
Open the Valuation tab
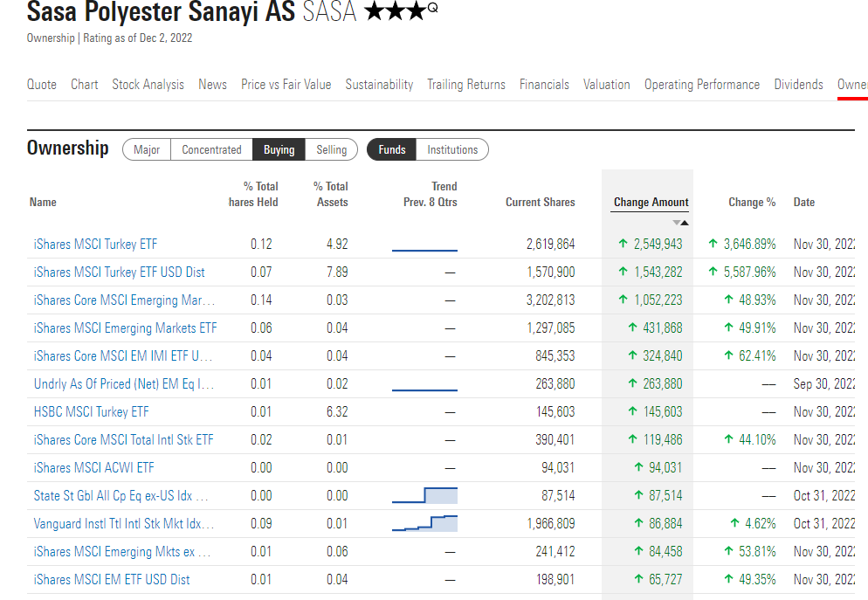coord(606,84)
